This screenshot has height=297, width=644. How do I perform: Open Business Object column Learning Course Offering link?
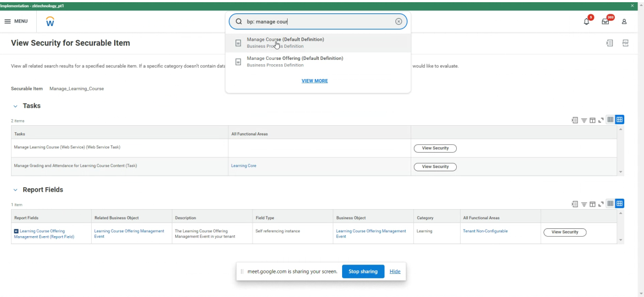[x=371, y=234]
